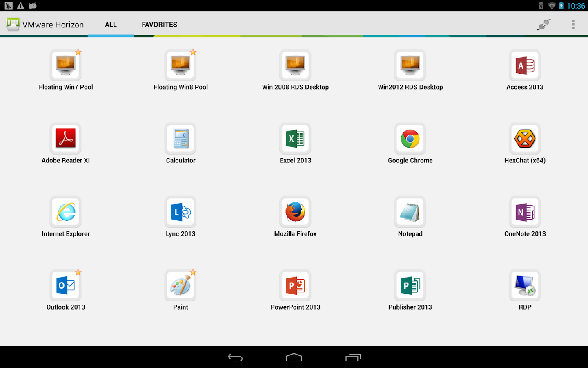This screenshot has height=368, width=588.
Task: Switch to the ALL tab
Action: click(x=111, y=25)
